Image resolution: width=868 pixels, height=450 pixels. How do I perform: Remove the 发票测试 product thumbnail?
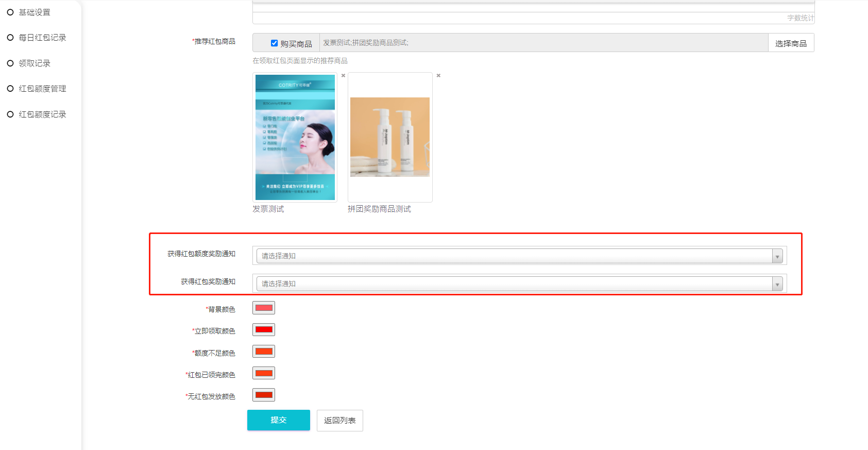pyautogui.click(x=343, y=76)
